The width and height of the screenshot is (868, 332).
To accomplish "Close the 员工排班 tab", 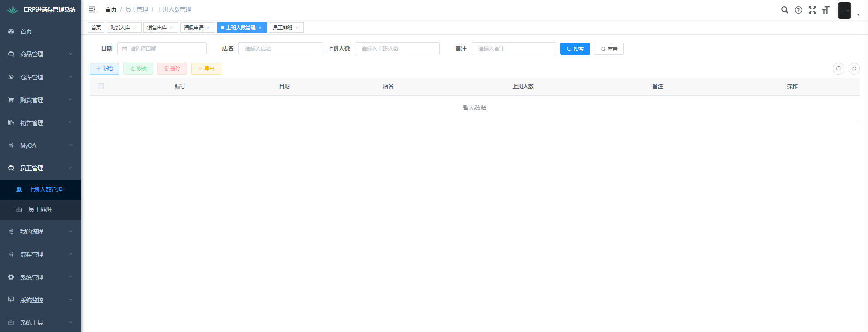I will tap(297, 28).
